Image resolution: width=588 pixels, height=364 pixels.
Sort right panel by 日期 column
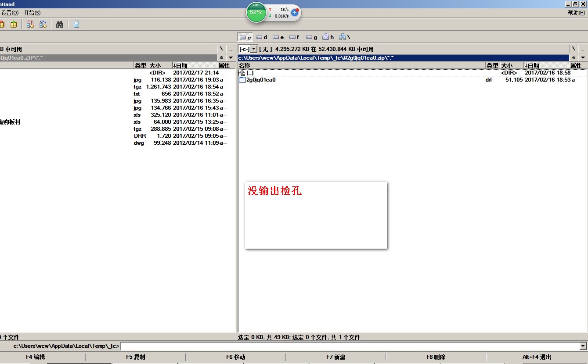[546, 65]
